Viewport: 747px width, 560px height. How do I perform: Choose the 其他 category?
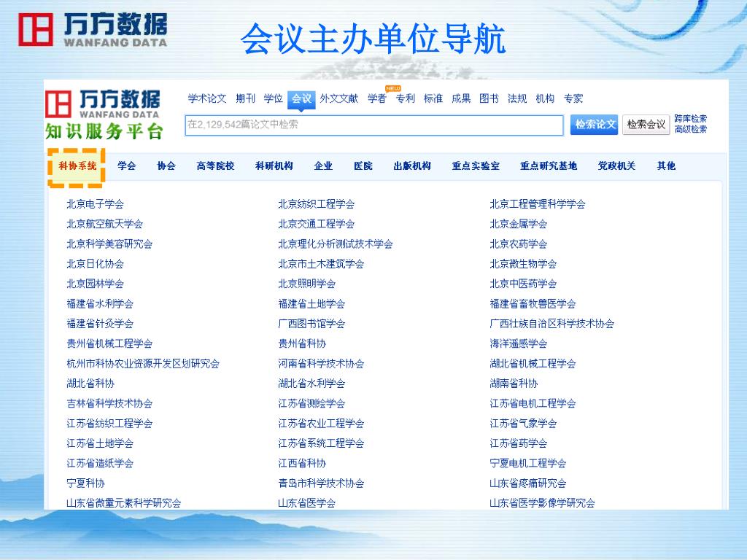[667, 166]
